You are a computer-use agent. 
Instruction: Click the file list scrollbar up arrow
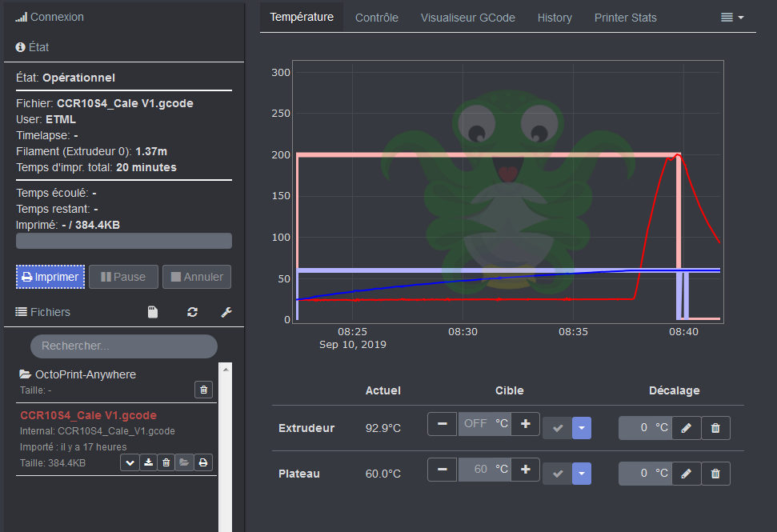pos(226,370)
